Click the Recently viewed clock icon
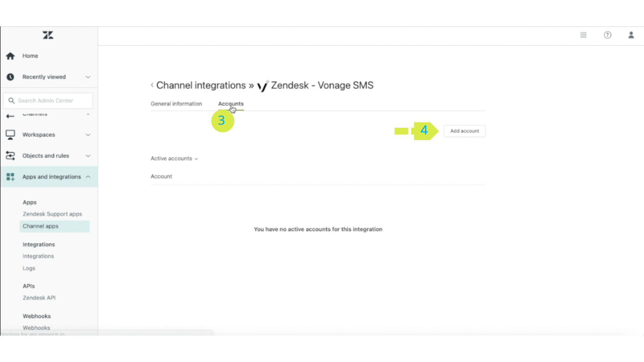Viewport: 644px width, 362px height. tap(10, 77)
